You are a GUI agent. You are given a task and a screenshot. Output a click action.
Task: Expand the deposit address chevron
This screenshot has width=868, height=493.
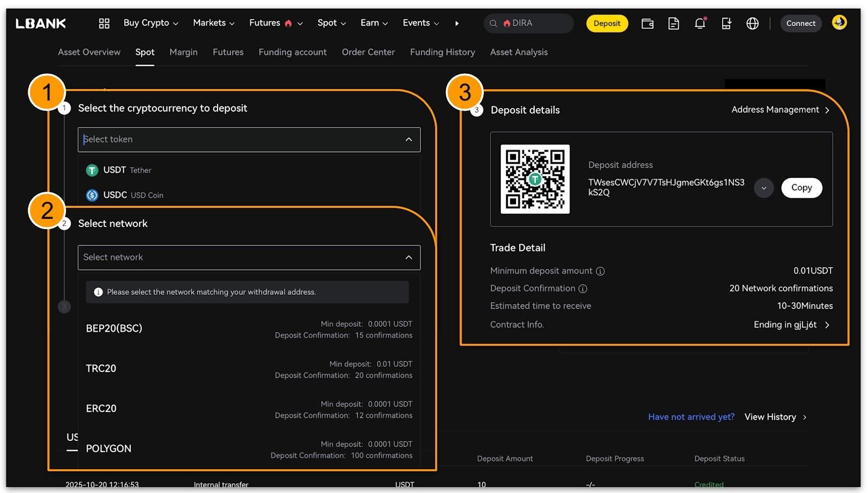763,188
